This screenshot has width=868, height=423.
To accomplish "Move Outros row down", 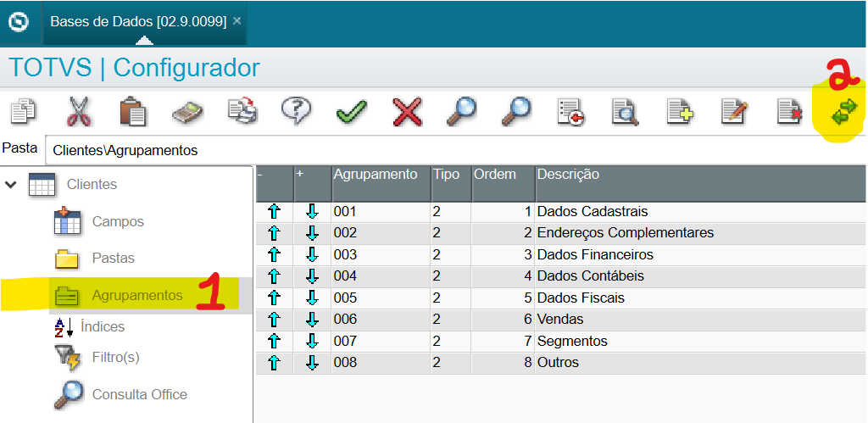I will (312, 363).
